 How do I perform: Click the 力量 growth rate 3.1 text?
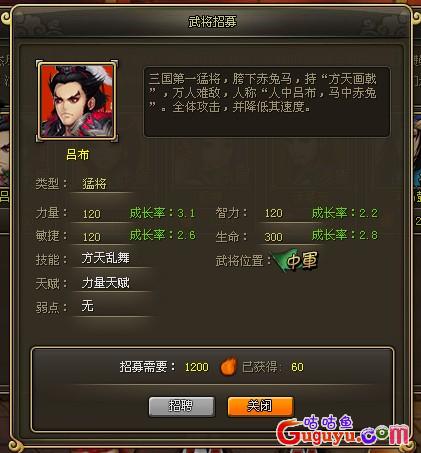coord(162,213)
